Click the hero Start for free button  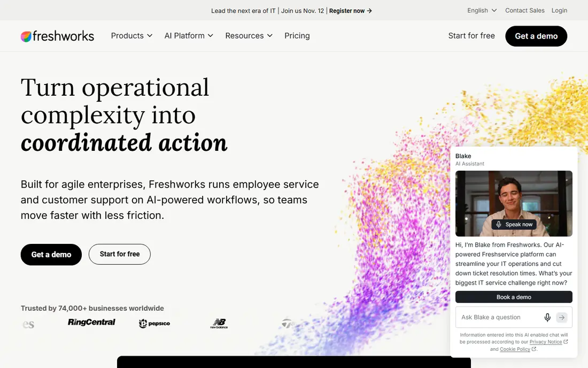(x=120, y=254)
